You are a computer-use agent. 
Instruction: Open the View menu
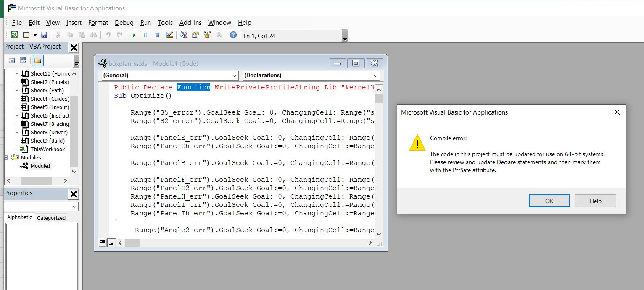pyautogui.click(x=53, y=23)
